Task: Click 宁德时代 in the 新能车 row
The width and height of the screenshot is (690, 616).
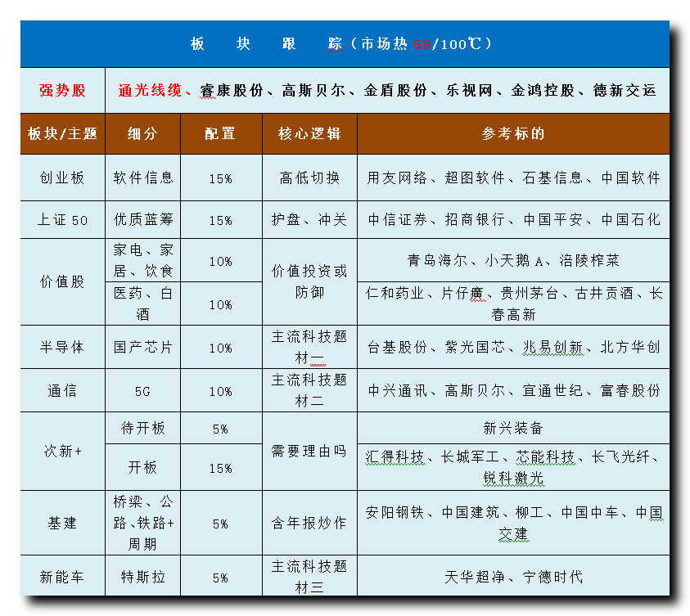Action: pyautogui.click(x=552, y=577)
